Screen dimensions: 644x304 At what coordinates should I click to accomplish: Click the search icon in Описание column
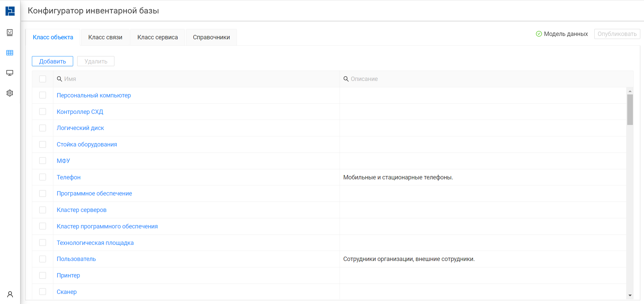click(x=346, y=79)
